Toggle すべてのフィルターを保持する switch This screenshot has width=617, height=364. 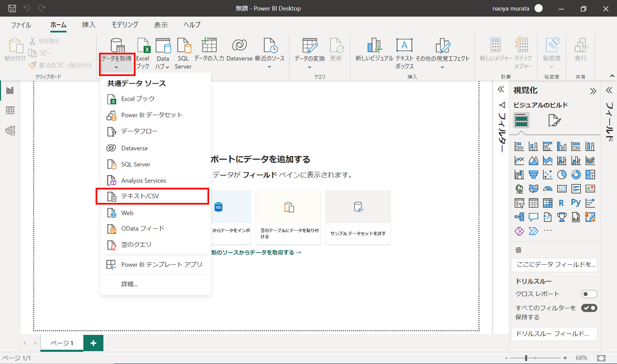[589, 308]
